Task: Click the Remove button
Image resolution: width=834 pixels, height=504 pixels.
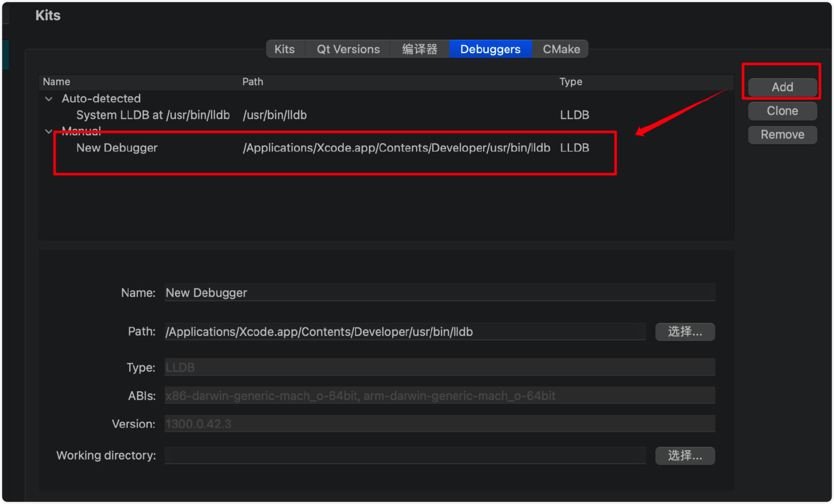Action: tap(782, 135)
